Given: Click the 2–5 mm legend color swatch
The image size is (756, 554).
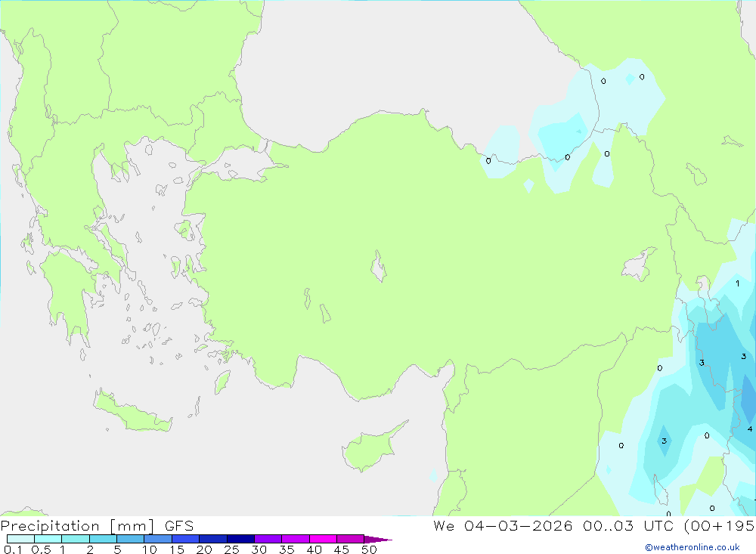Looking at the screenshot, I should click(103, 539).
